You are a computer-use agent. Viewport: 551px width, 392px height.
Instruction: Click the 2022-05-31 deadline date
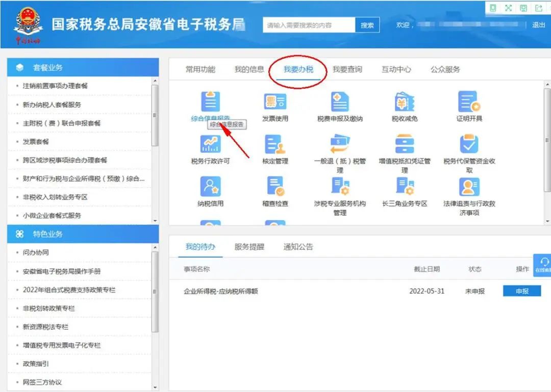[427, 291]
